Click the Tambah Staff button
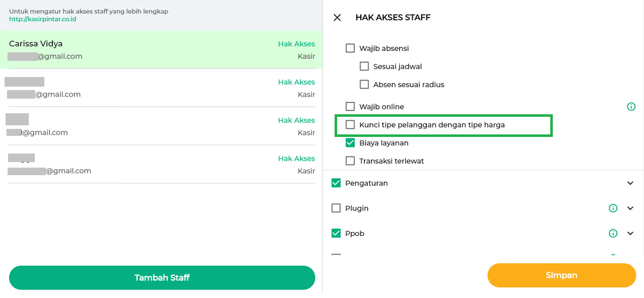 coord(162,278)
